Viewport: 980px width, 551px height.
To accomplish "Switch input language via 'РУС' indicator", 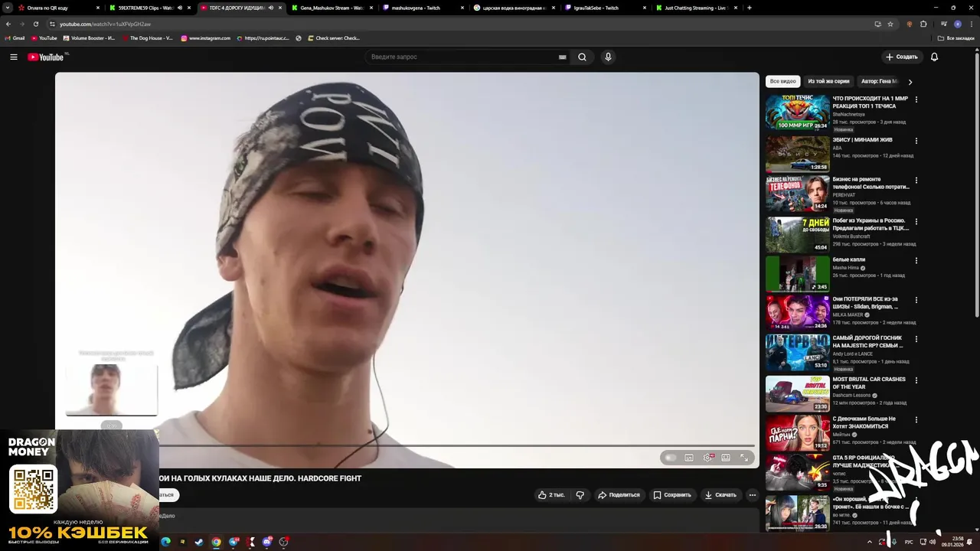I will coord(910,542).
